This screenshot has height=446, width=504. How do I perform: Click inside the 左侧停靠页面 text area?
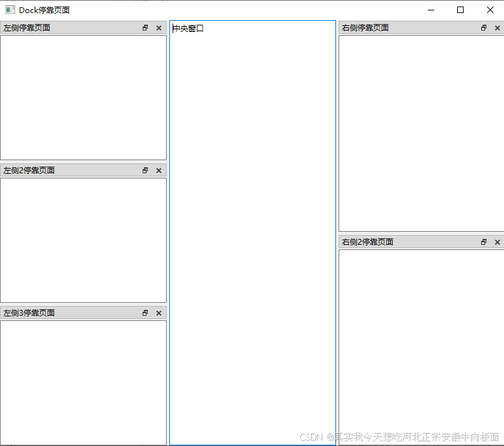tap(83, 98)
